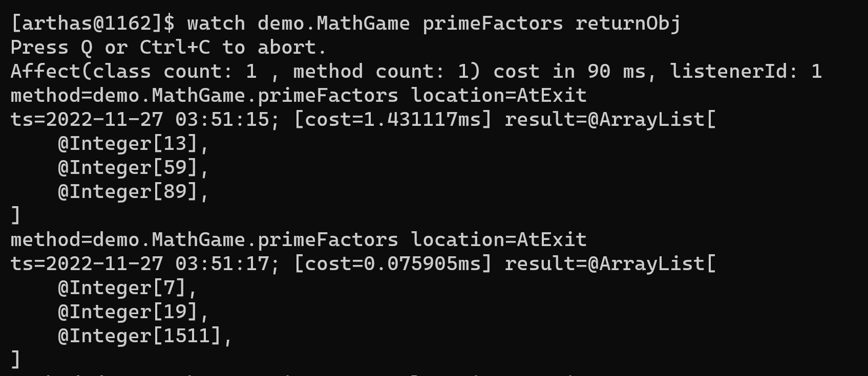This screenshot has width=868, height=376.
Task: Click the @Integer[1511] entry
Action: (x=140, y=336)
